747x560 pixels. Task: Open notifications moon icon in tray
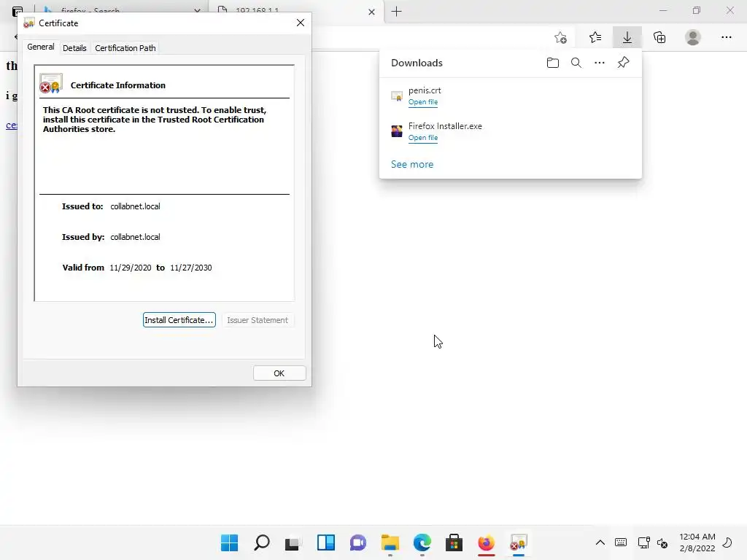click(x=727, y=542)
